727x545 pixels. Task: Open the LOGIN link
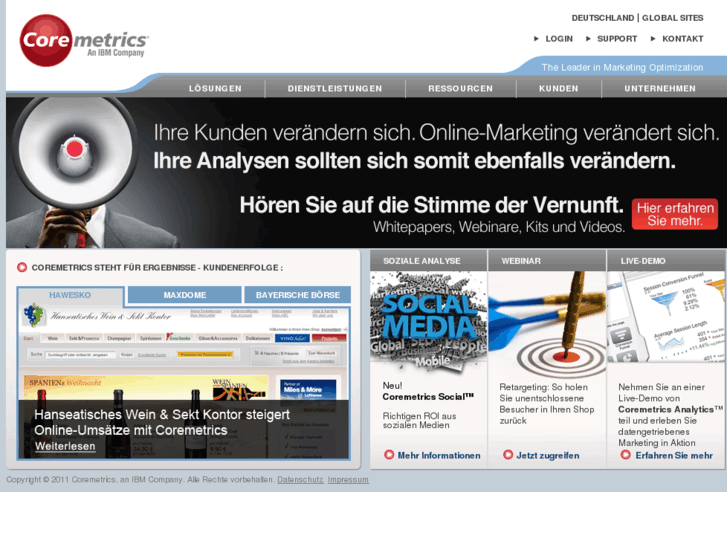point(559,39)
